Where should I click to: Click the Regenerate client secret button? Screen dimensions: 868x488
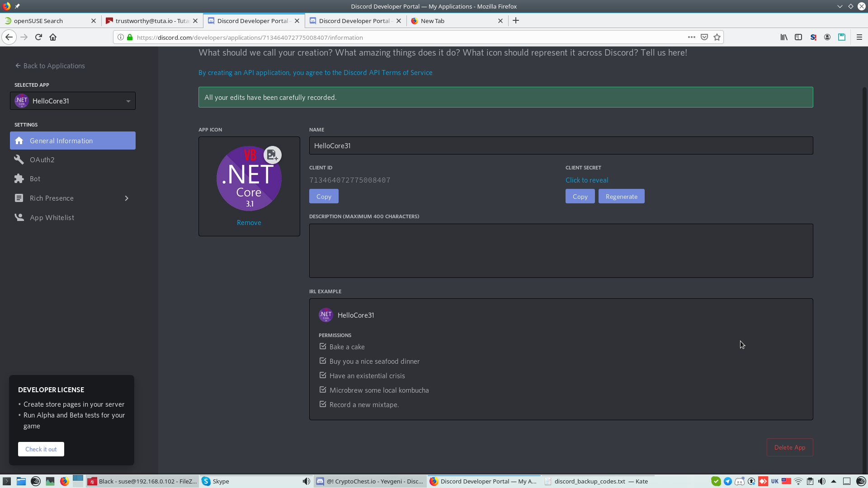621,197
